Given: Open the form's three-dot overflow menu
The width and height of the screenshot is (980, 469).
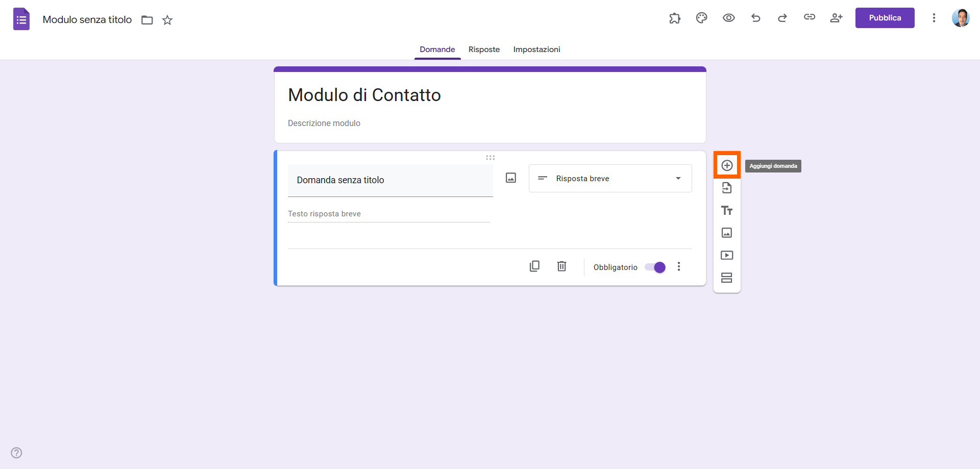Looking at the screenshot, I should 934,18.
